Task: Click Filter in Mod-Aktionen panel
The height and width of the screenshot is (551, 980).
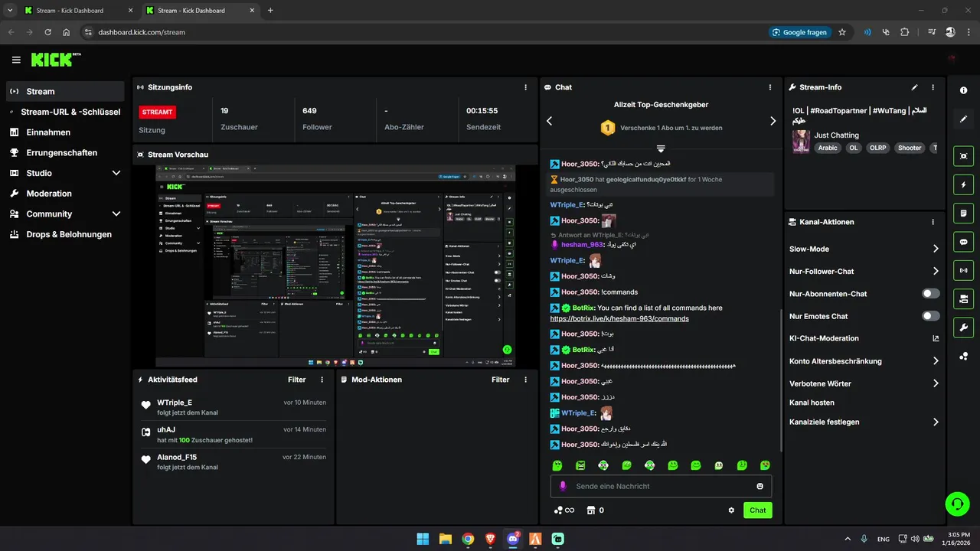Action: coord(500,380)
